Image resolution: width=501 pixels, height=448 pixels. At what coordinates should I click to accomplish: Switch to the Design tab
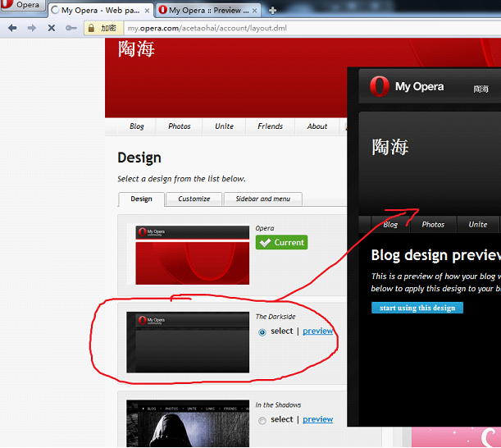[141, 199]
